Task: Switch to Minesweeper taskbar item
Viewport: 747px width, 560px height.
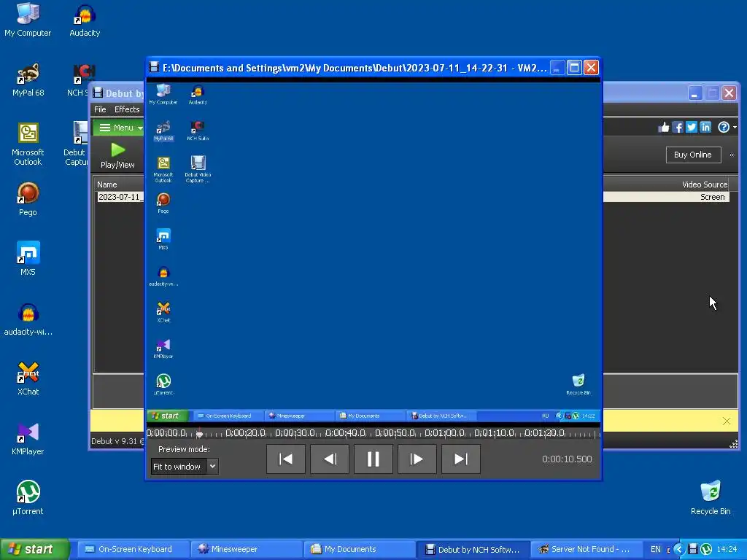Action: click(247, 550)
